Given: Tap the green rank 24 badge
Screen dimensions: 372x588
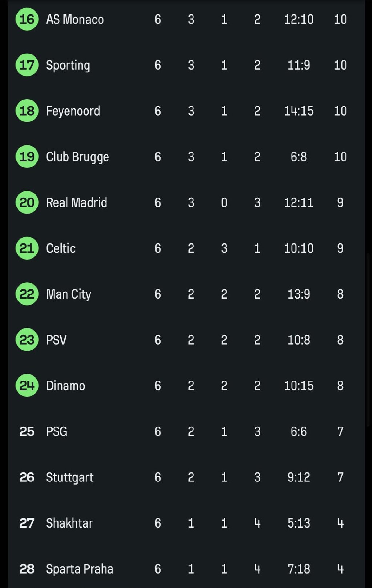Looking at the screenshot, I should coord(27,386).
